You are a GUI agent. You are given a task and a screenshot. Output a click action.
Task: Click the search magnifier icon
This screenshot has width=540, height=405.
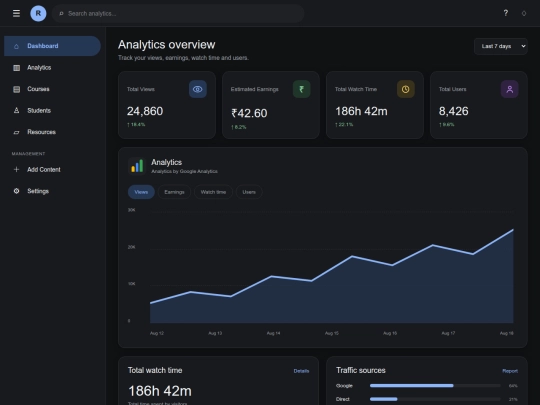(x=61, y=14)
